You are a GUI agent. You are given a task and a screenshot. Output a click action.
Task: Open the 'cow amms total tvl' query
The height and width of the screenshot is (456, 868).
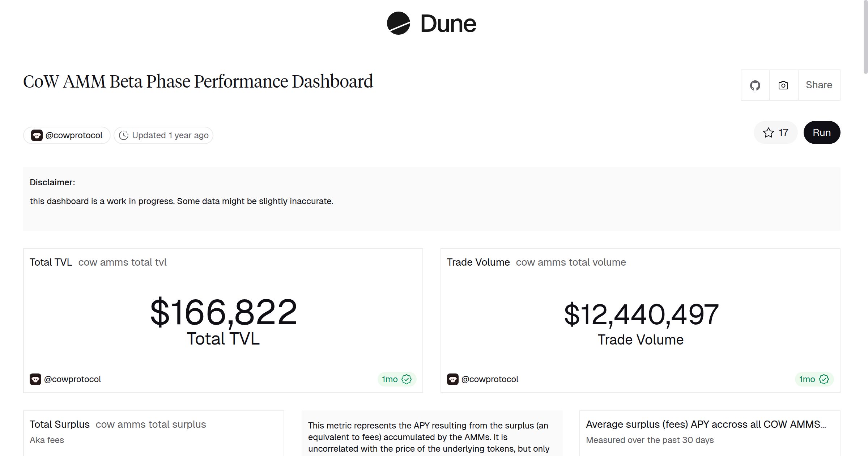pos(123,262)
